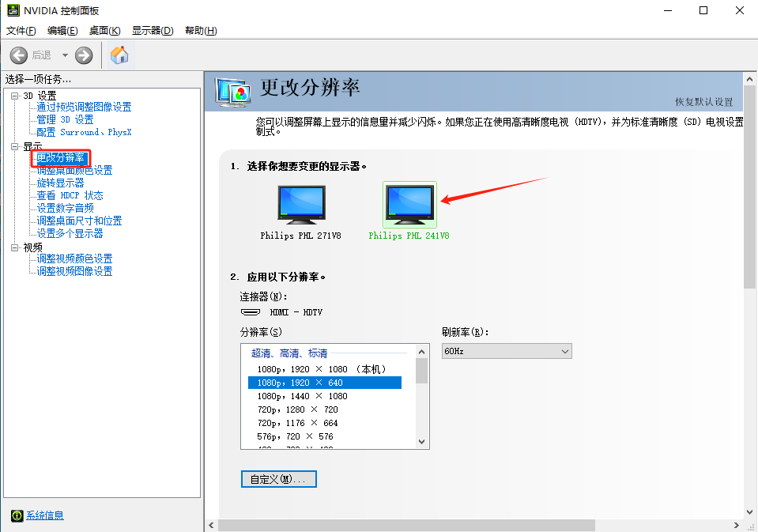The height and width of the screenshot is (532, 758).
Task: Open 调整视频图像设置
Action: (x=74, y=271)
